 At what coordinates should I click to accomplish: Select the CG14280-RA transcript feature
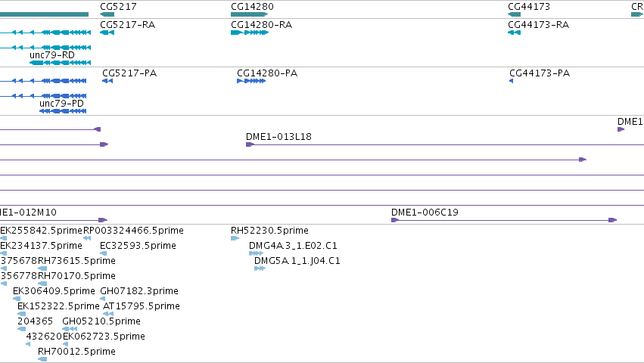click(249, 33)
